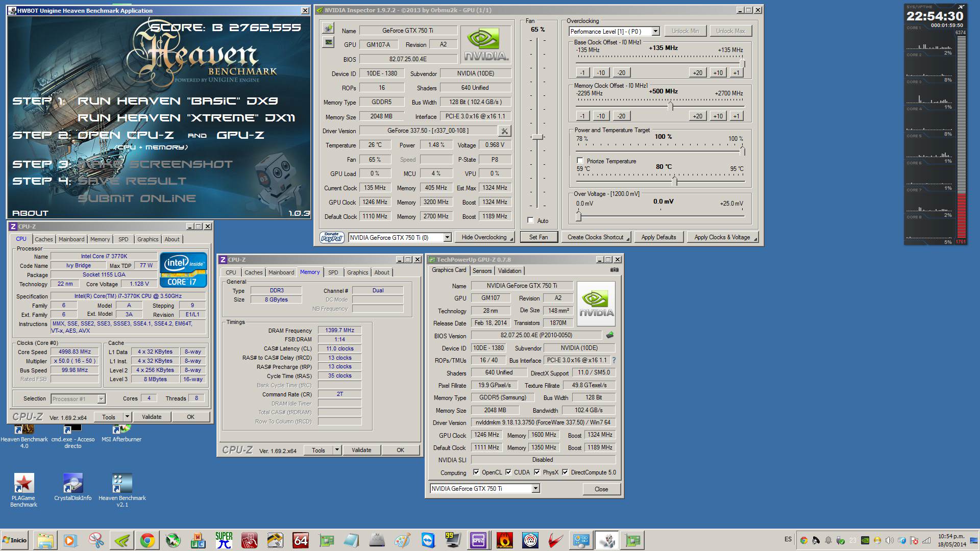Open the Processor #1 selection dropdown in CPU-Z
The width and height of the screenshot is (980, 551).
101,399
